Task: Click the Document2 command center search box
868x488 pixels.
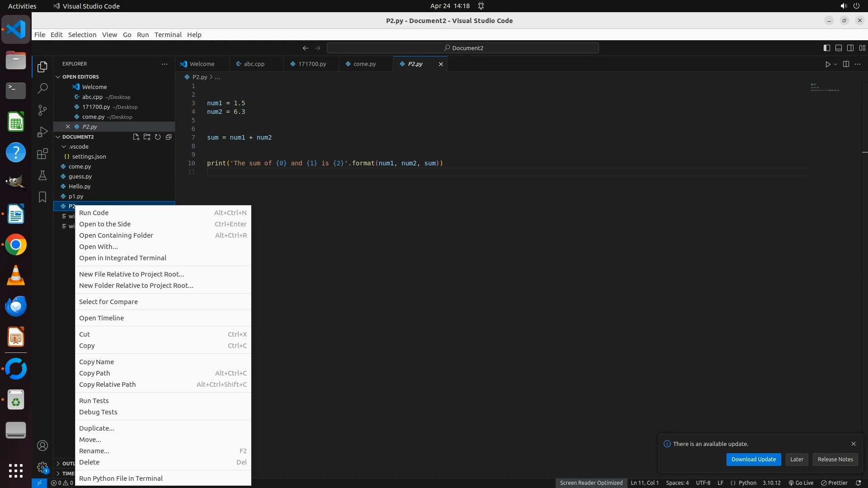Action: (463, 48)
